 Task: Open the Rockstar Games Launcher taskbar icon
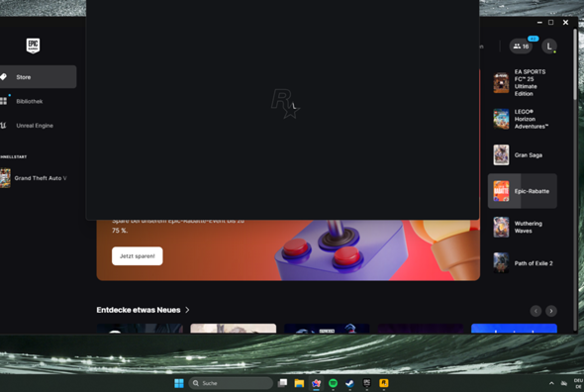(384, 383)
